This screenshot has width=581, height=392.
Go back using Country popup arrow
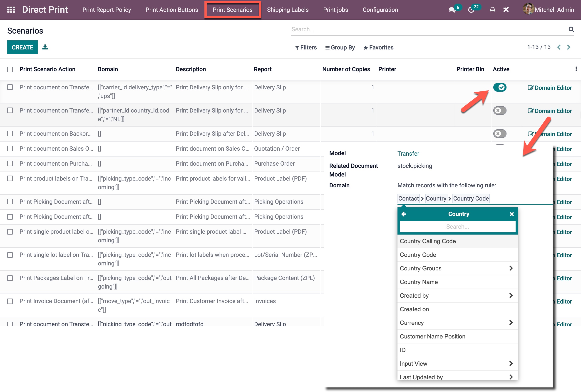point(404,214)
